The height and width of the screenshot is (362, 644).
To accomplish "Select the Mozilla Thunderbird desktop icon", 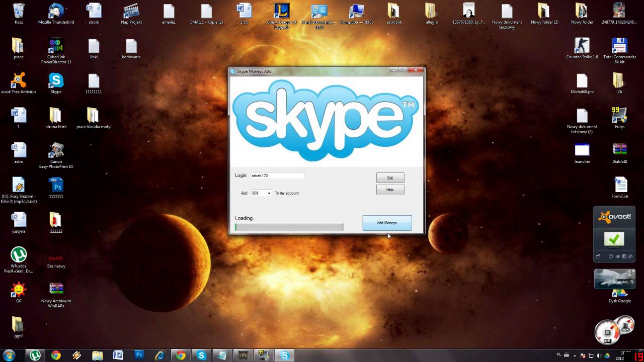I will coord(56,14).
